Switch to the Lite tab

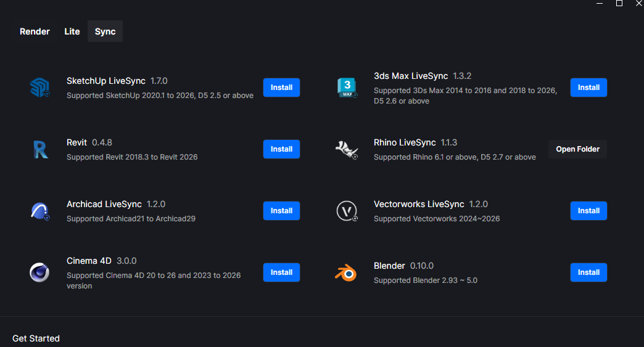[72, 31]
